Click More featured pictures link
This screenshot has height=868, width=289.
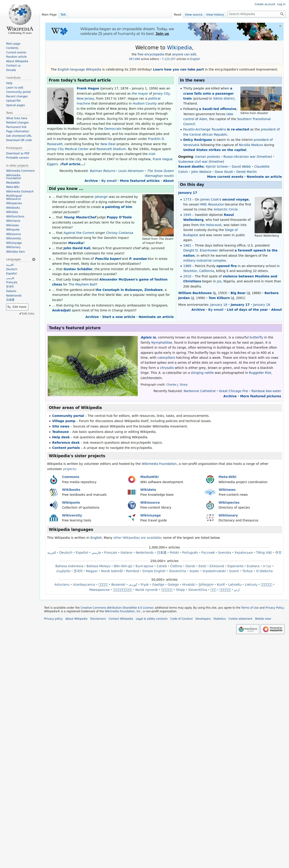(x=260, y=396)
